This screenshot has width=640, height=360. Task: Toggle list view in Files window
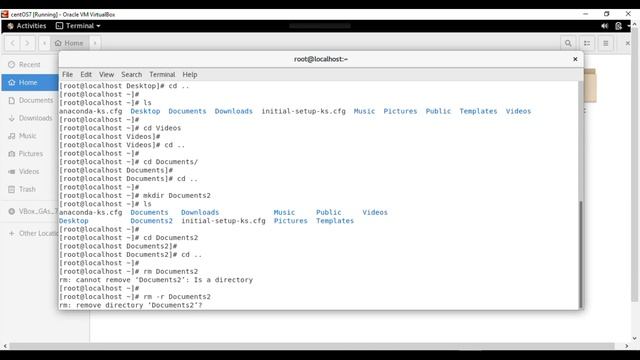coord(587,43)
